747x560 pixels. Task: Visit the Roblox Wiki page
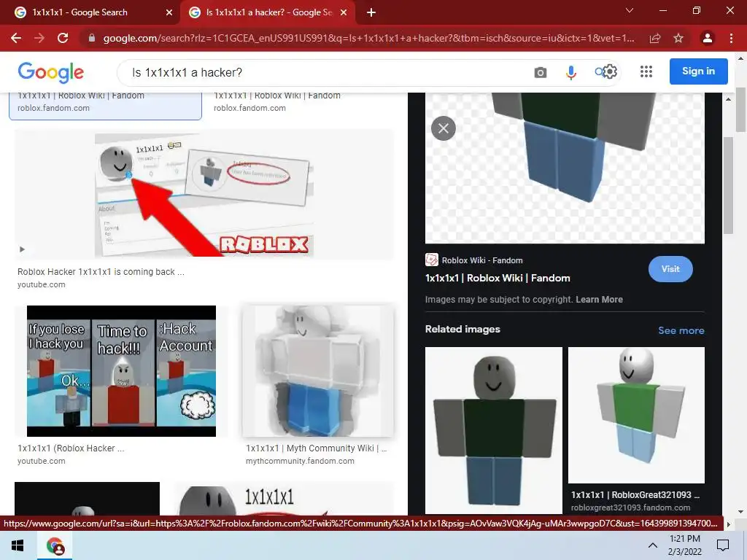pyautogui.click(x=670, y=268)
